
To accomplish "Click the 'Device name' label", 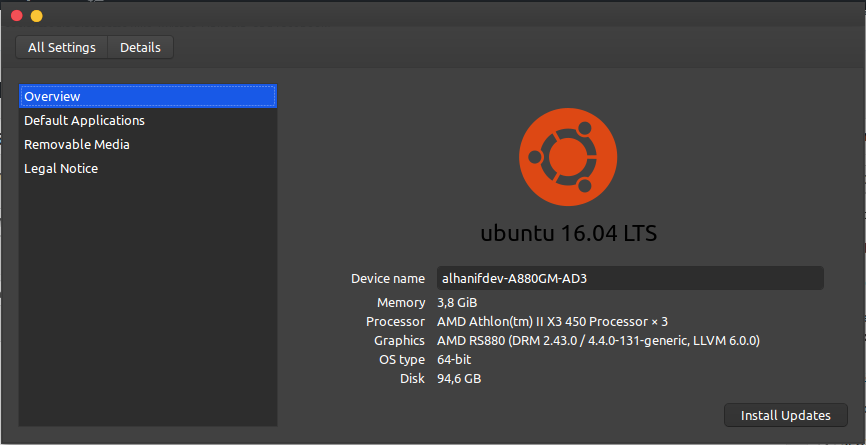I will click(x=388, y=278).
